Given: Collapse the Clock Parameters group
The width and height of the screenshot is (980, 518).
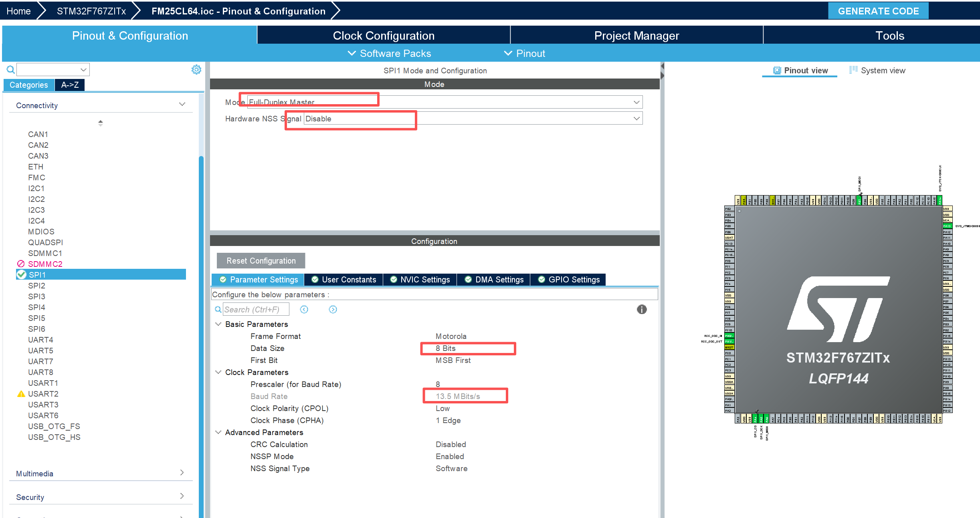Looking at the screenshot, I should pos(218,372).
